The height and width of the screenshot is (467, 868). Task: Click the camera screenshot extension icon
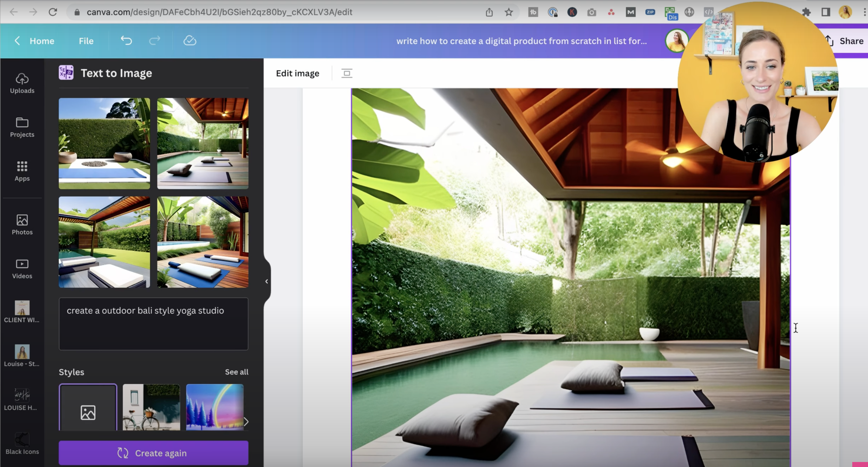pos(592,12)
